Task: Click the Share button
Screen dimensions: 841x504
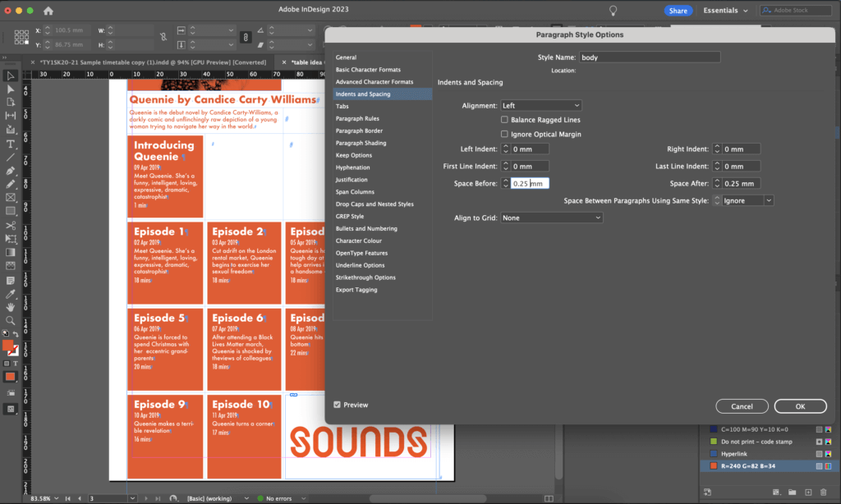Action: point(678,10)
